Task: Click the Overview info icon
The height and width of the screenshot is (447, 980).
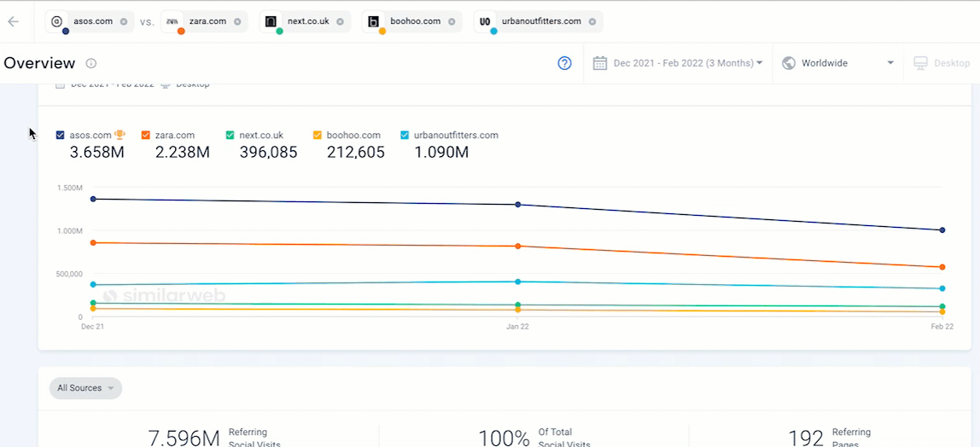Action: pyautogui.click(x=91, y=63)
